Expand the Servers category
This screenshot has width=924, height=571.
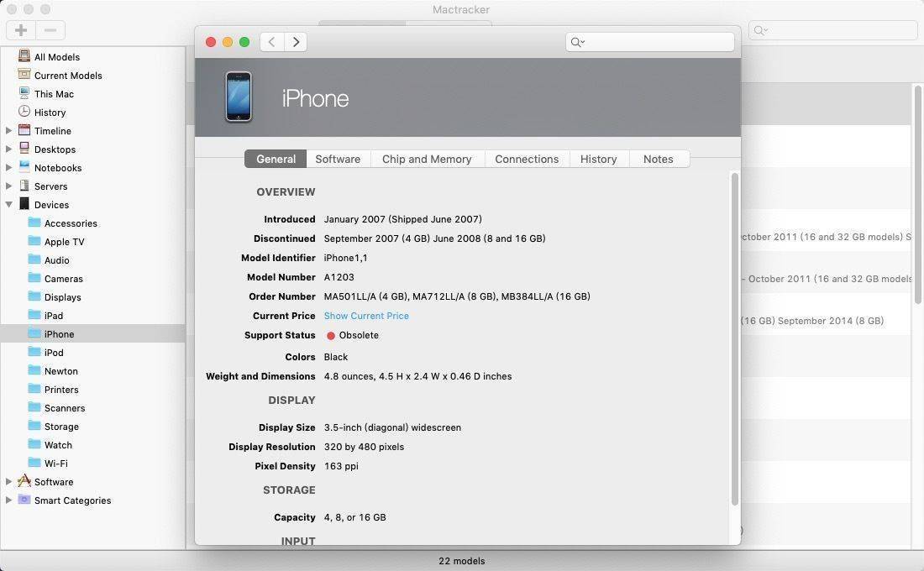9,186
